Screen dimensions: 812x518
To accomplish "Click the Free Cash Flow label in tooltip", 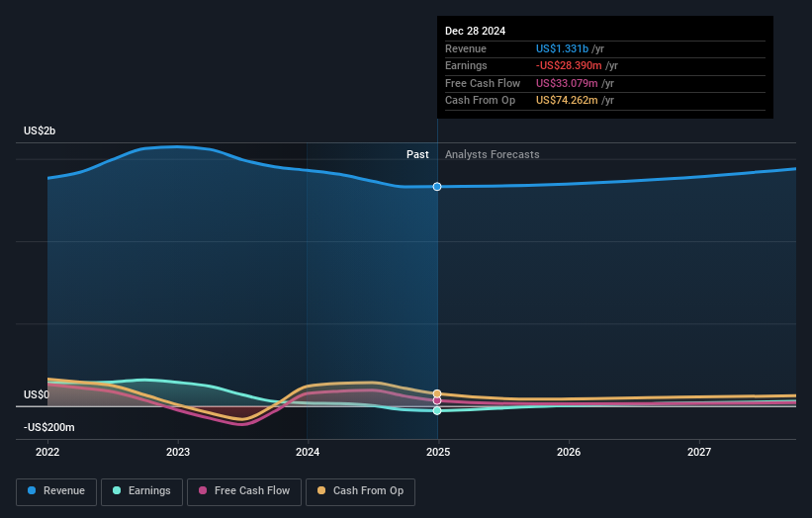I will point(483,83).
